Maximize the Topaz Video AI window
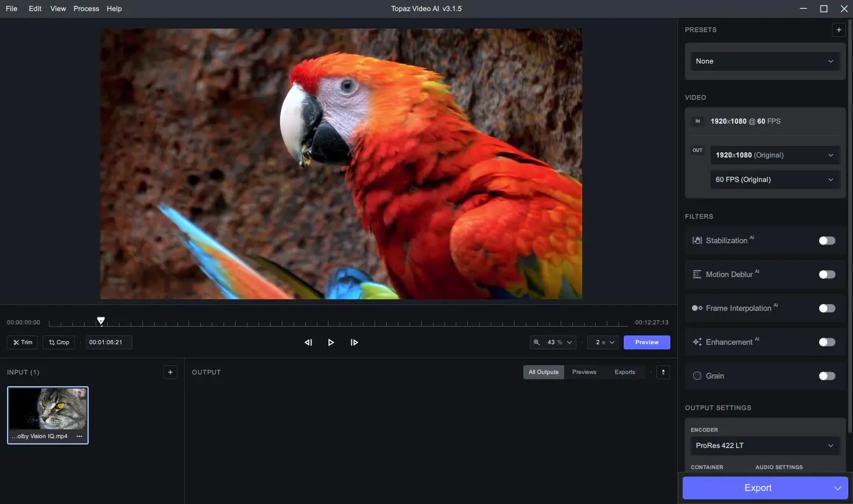This screenshot has width=853, height=504. tap(824, 9)
